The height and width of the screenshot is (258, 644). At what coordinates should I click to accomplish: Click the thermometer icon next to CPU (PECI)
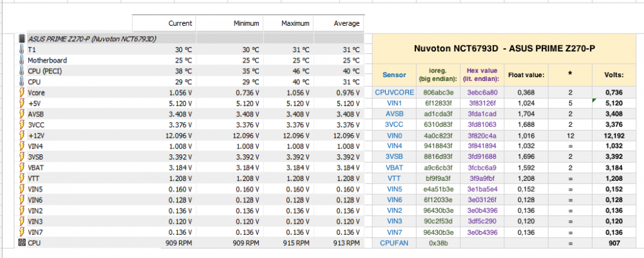22,71
